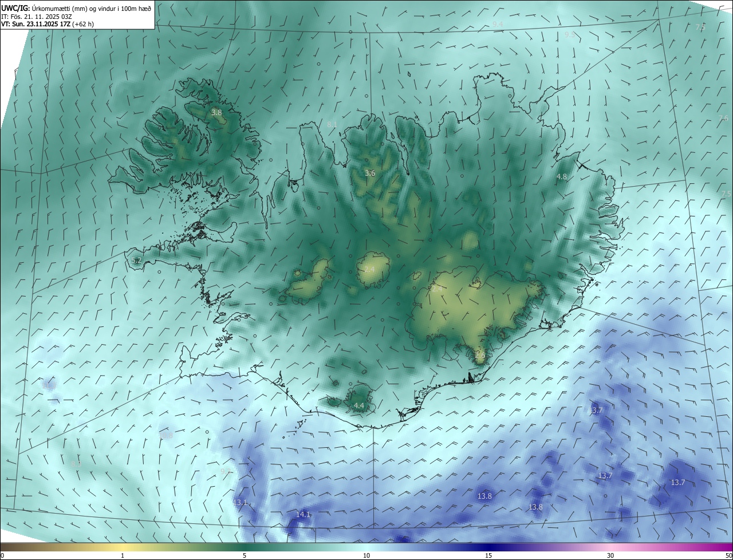Click the 4.8 value label

point(562,177)
